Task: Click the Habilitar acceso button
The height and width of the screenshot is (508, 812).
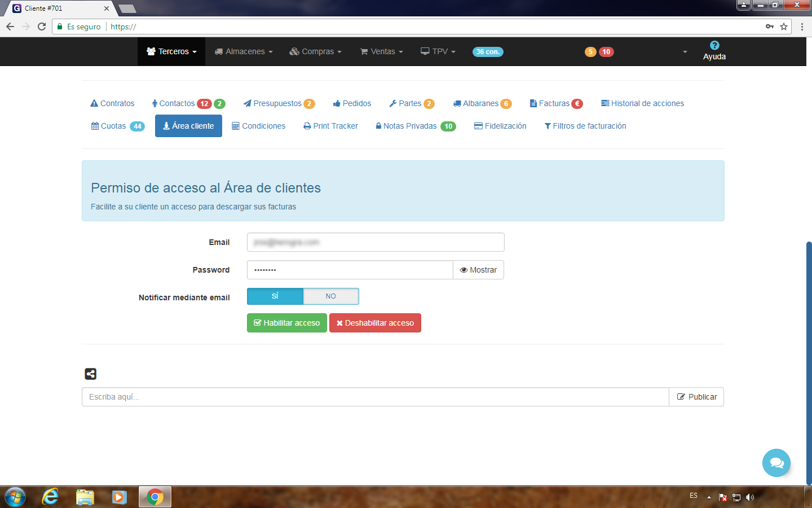Action: tap(286, 323)
